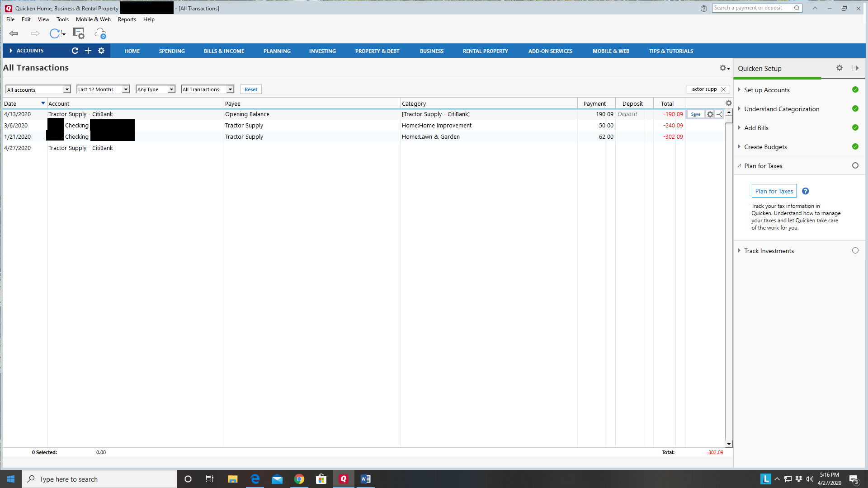This screenshot has height=488, width=868.
Task: Click the Plan for Taxes button
Action: [x=774, y=191]
